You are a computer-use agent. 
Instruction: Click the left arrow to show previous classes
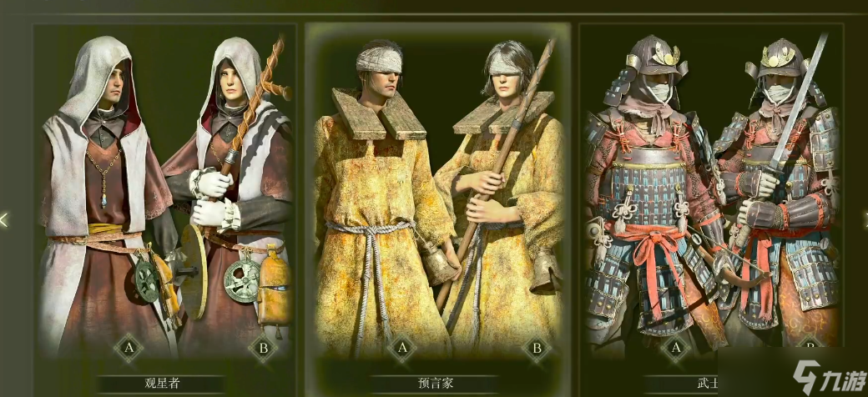point(4,220)
